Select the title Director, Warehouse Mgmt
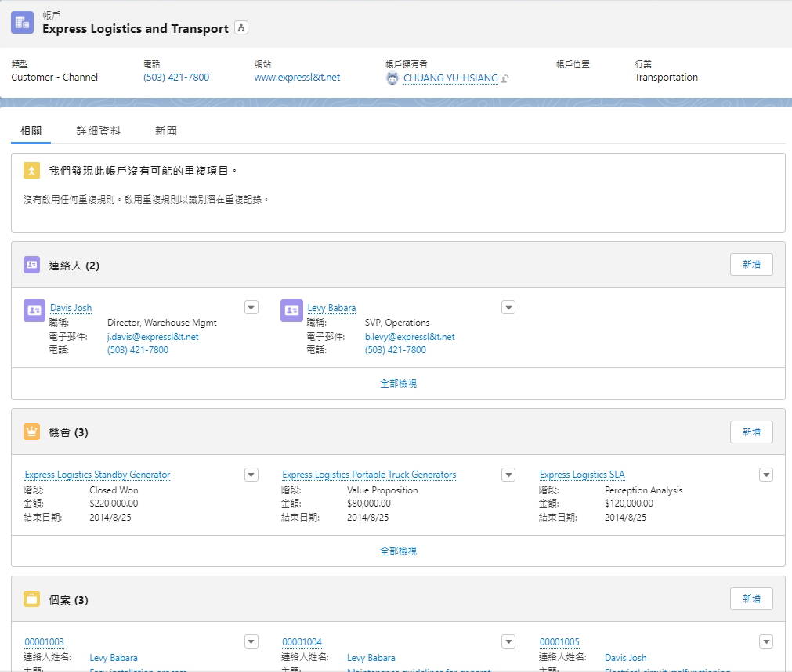The image size is (792, 672). tap(161, 323)
